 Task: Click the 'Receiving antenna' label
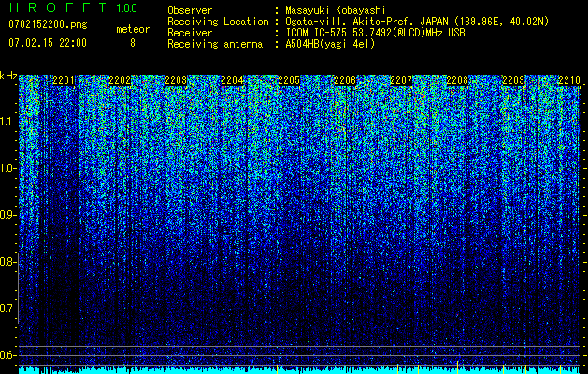(x=215, y=44)
